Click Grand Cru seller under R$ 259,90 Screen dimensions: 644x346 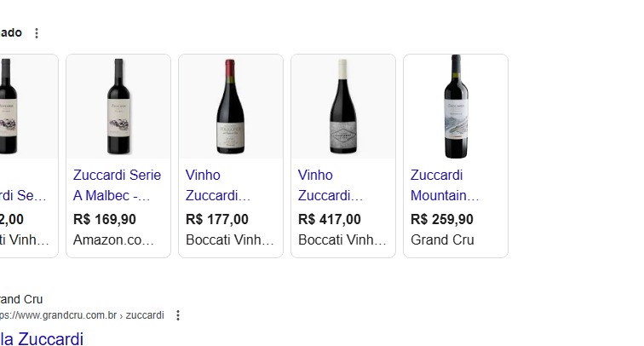pos(442,239)
